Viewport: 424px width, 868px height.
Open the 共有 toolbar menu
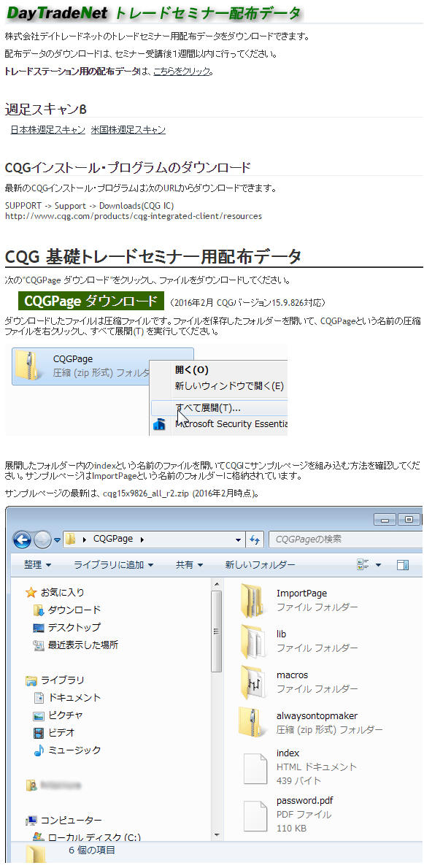click(189, 564)
